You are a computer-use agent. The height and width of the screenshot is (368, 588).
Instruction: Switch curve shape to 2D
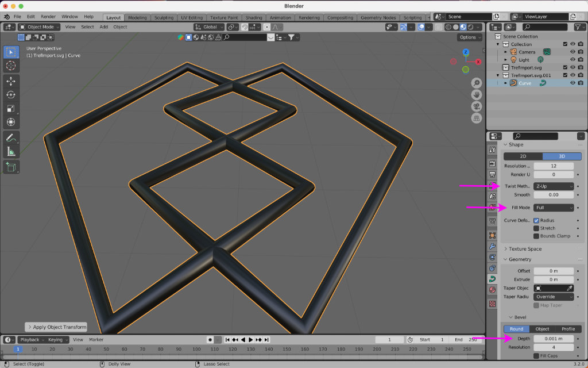point(523,156)
